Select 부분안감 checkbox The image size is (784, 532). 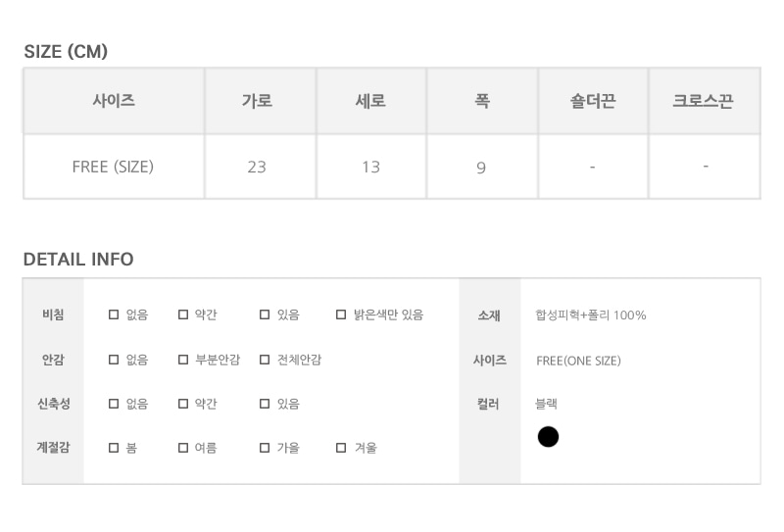pyautogui.click(x=183, y=360)
